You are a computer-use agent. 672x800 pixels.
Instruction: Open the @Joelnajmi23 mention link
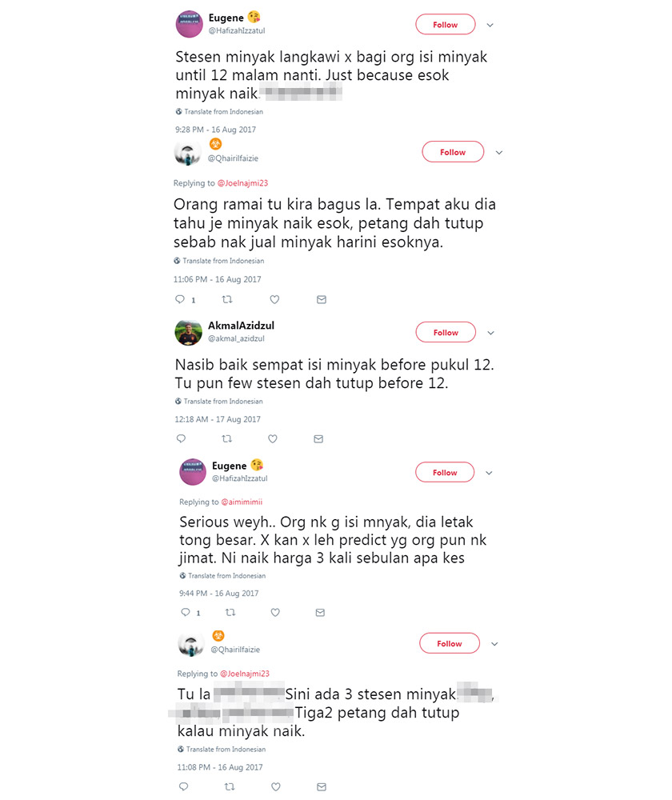243,183
